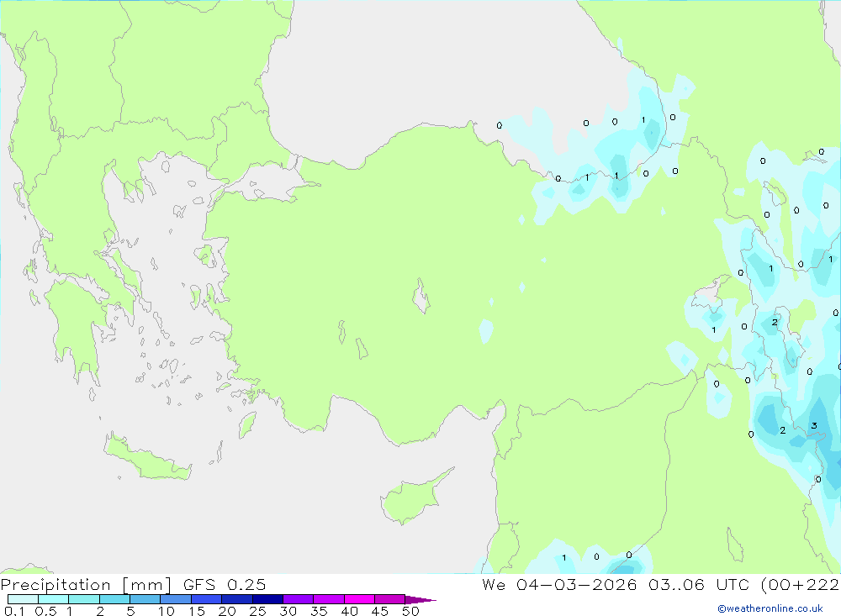Screen dimensions: 841x616
Task: Click the '5' legend scale label
Action: pos(130,611)
